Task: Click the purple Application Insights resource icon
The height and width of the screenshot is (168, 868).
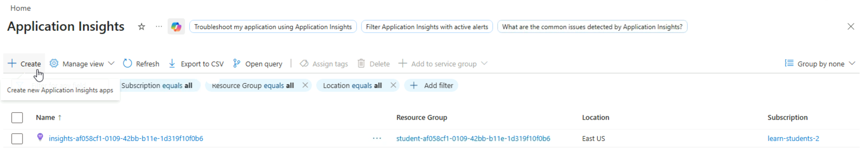Action: coord(40,138)
